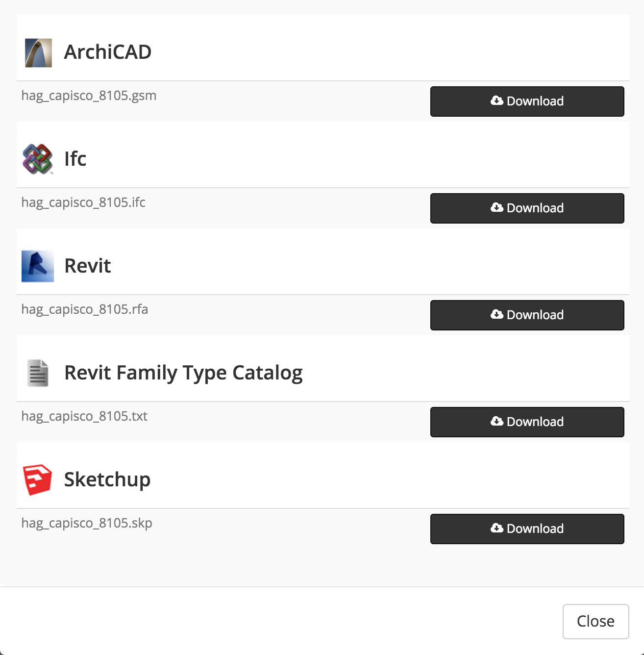Image resolution: width=644 pixels, height=655 pixels.
Task: Click the ArchiCAD logo icon
Action: tap(38, 52)
